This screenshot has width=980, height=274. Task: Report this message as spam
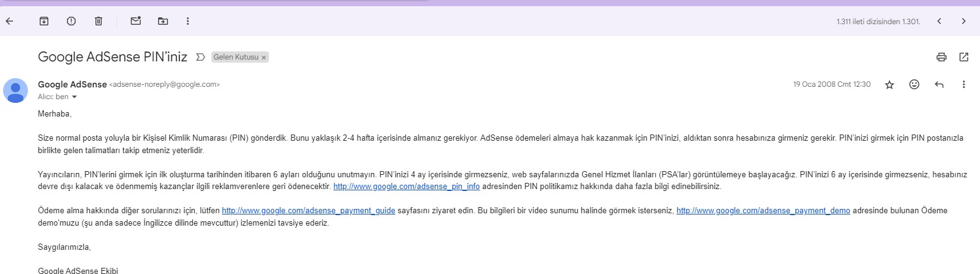coord(71,21)
